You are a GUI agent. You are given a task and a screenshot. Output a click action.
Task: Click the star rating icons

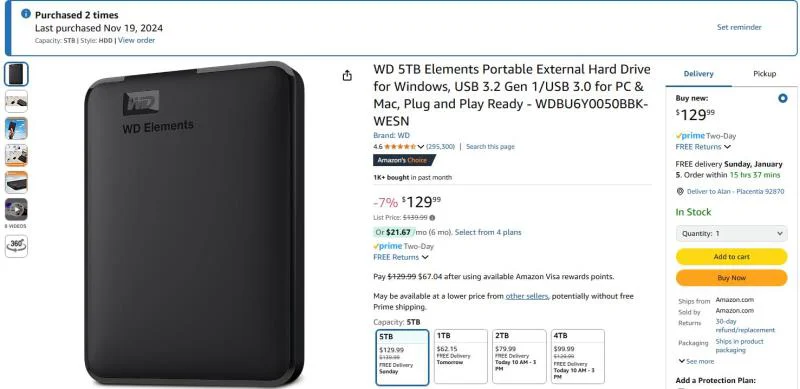[400, 147]
